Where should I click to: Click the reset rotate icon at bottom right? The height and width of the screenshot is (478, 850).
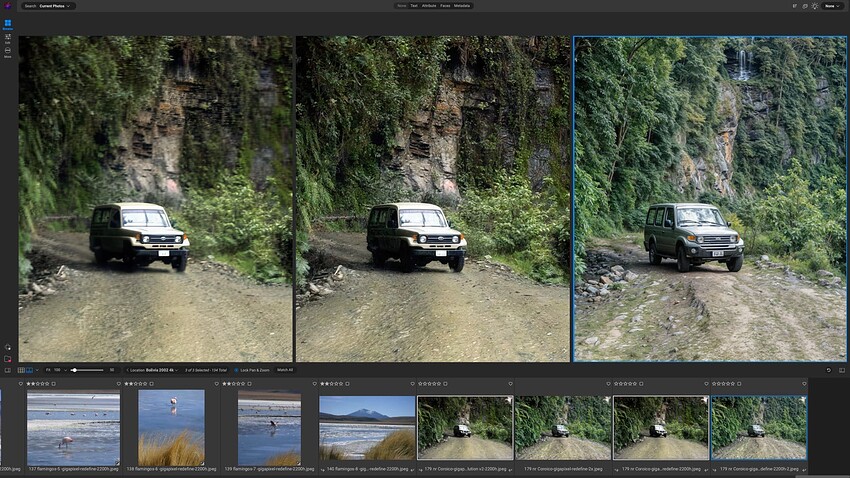(828, 370)
